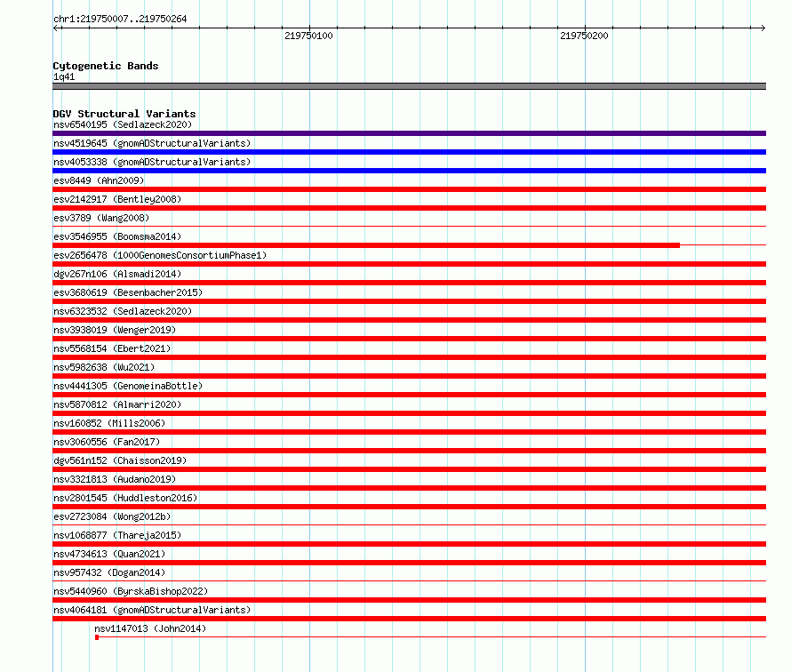The width and height of the screenshot is (791, 672).
Task: Click nsv5568154 (Ebert2021) label
Action: [x=112, y=348]
